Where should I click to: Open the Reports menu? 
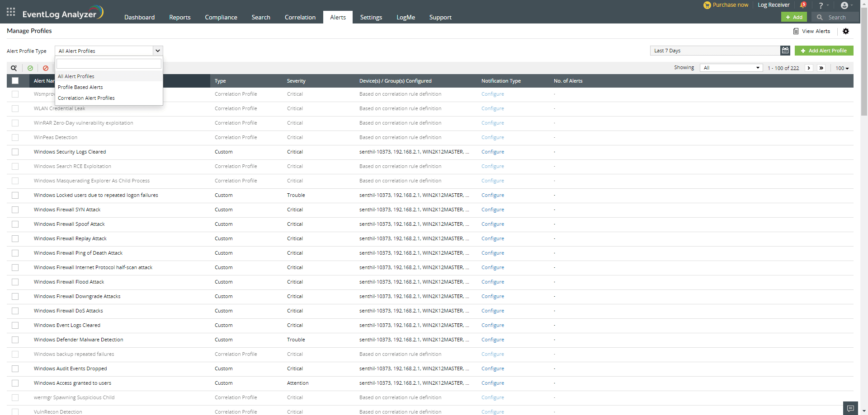click(x=179, y=17)
